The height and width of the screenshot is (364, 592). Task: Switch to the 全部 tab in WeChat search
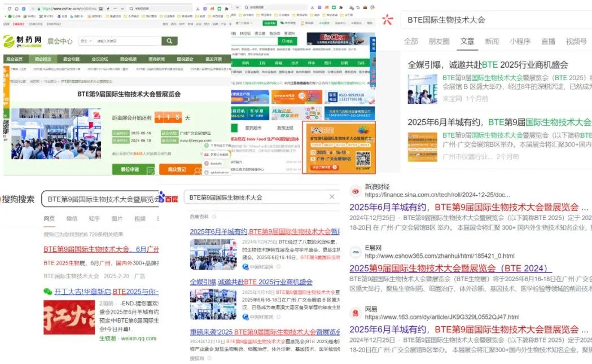(x=411, y=41)
